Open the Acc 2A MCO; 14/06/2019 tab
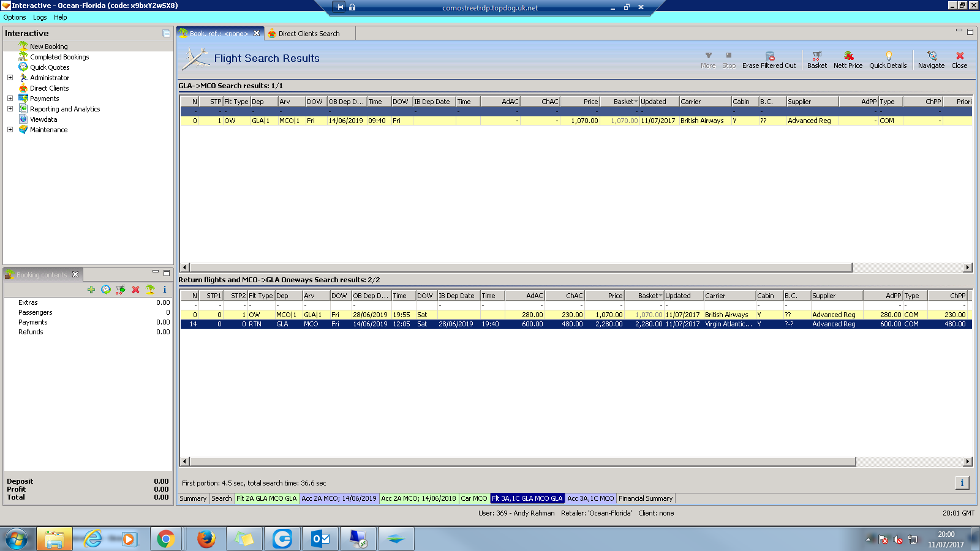980x551 pixels. 339,498
